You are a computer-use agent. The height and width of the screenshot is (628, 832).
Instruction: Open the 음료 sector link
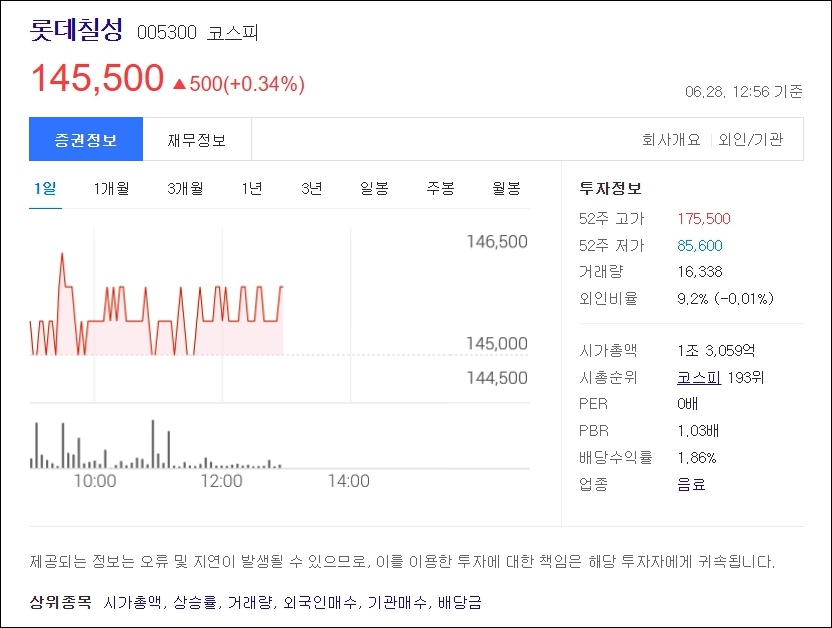[691, 484]
